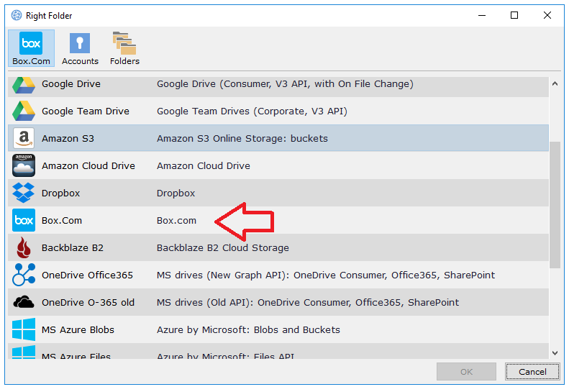Select the OneDrive Office365 icon
This screenshot has width=569, height=392.
[x=24, y=275]
